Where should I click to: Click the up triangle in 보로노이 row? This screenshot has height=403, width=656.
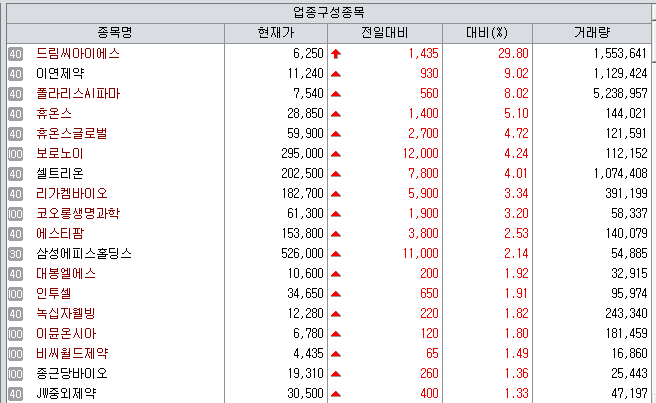tap(336, 154)
